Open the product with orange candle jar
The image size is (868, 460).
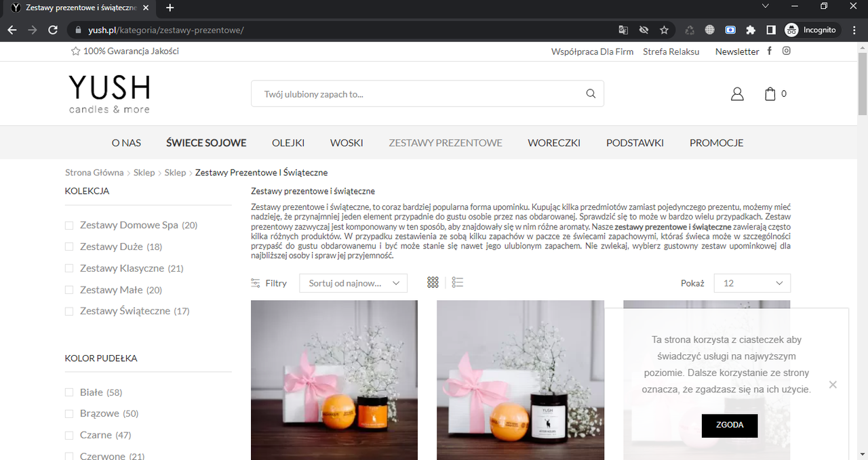334,380
